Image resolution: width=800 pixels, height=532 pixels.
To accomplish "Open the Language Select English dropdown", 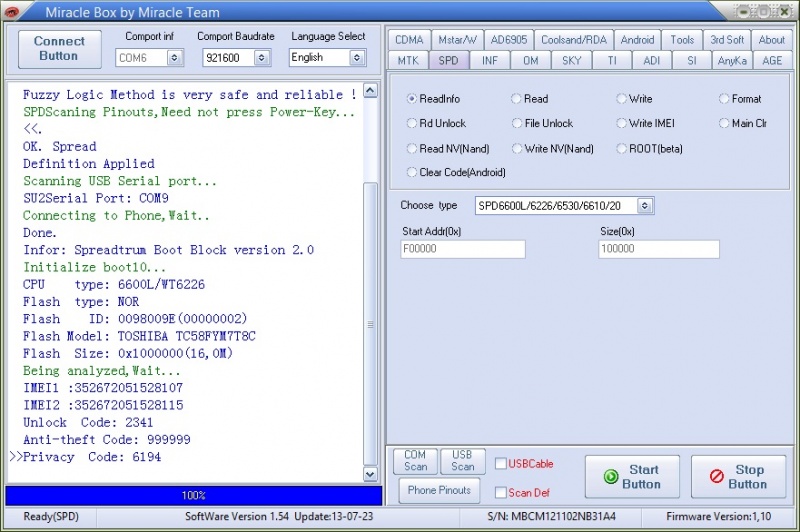I will (x=357, y=58).
